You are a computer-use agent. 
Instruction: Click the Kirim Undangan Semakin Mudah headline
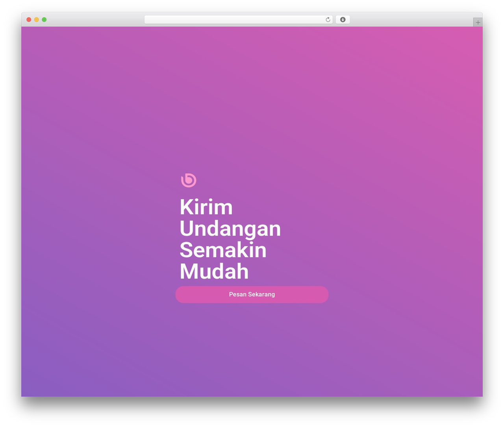(x=230, y=239)
